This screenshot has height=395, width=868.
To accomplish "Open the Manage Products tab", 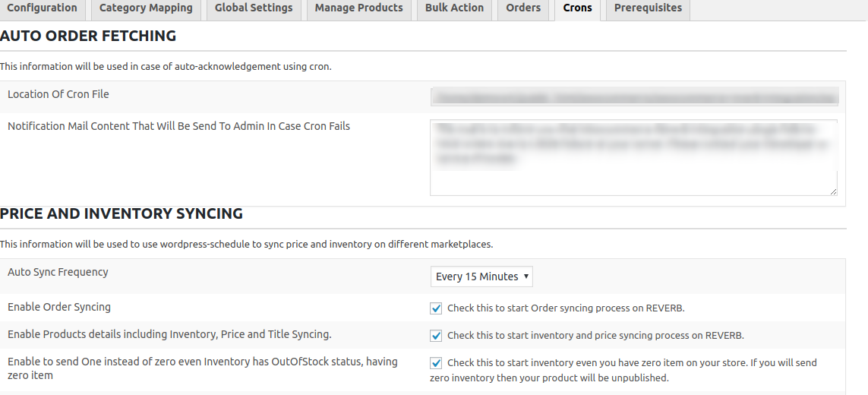I will point(358,8).
